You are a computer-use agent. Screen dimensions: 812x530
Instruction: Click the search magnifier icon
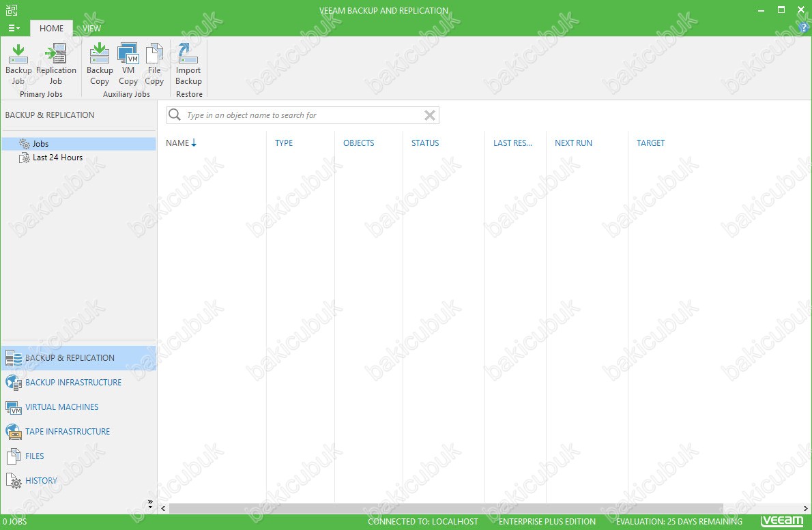pos(175,115)
